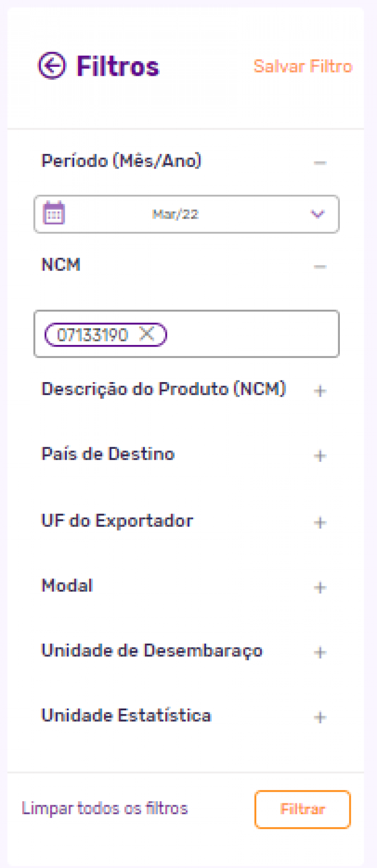Expand Descrição do Produto (NCM) section
Image resolution: width=377 pixels, height=868 pixels.
click(319, 391)
